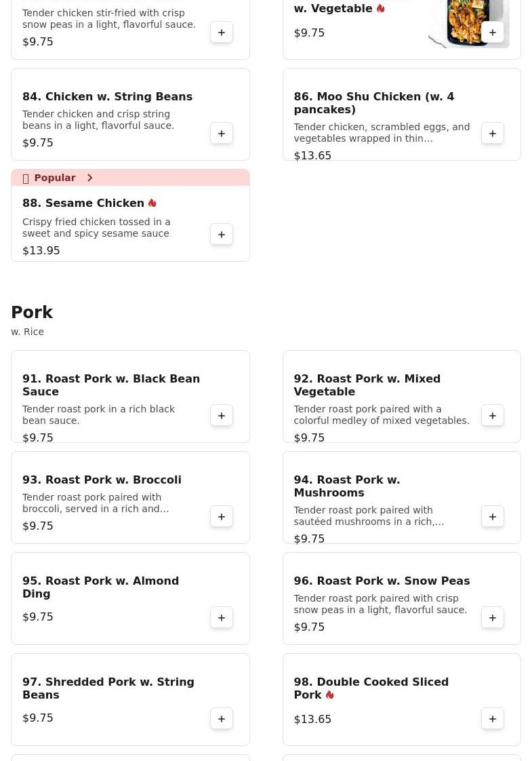Open the Popular tag on Sesame Chicken
The height and width of the screenshot is (761, 532).
pos(54,178)
